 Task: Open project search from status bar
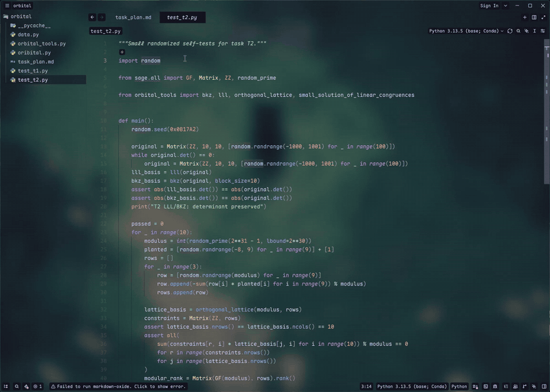point(16,386)
